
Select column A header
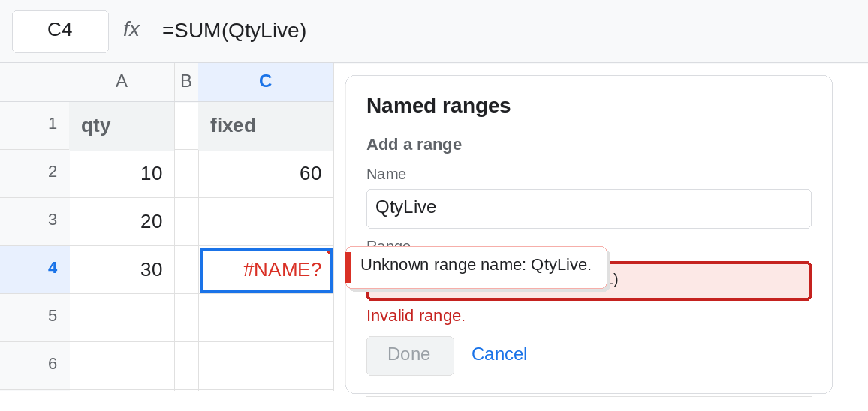pyautogui.click(x=122, y=82)
